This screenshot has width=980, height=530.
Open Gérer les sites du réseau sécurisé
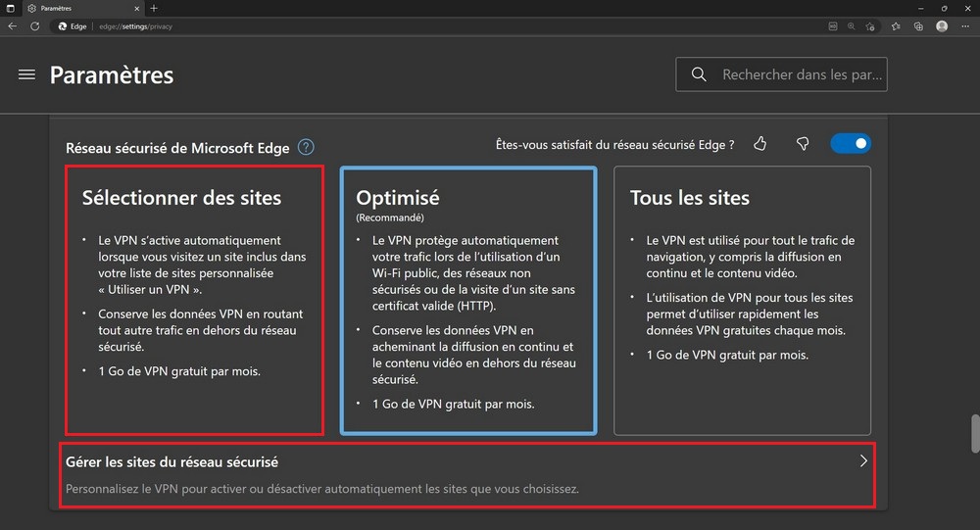[x=467, y=475]
